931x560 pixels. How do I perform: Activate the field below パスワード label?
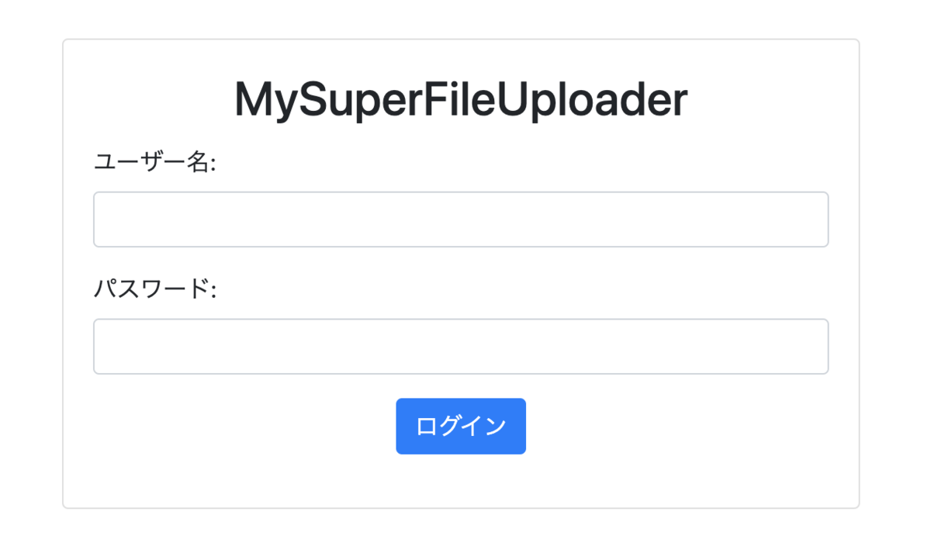point(461,346)
